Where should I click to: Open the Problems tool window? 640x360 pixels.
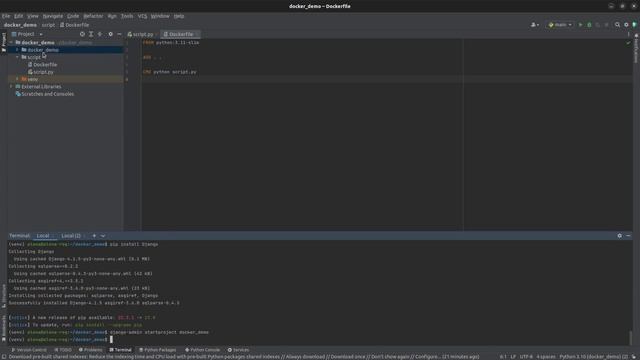pos(90,350)
